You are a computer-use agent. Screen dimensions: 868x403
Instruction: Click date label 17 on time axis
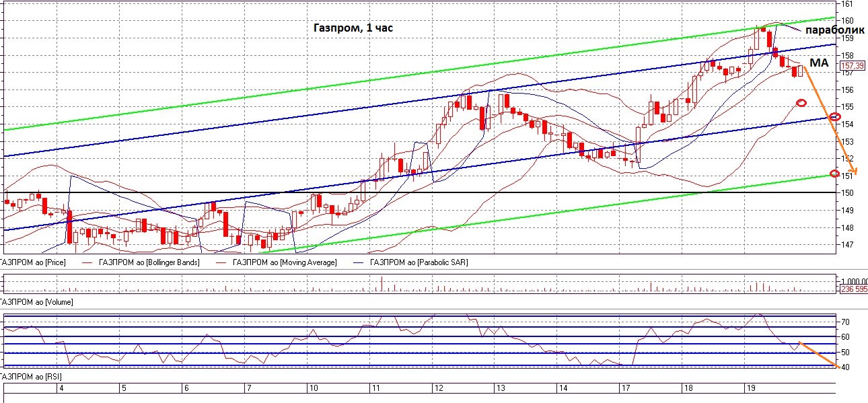[x=625, y=388]
